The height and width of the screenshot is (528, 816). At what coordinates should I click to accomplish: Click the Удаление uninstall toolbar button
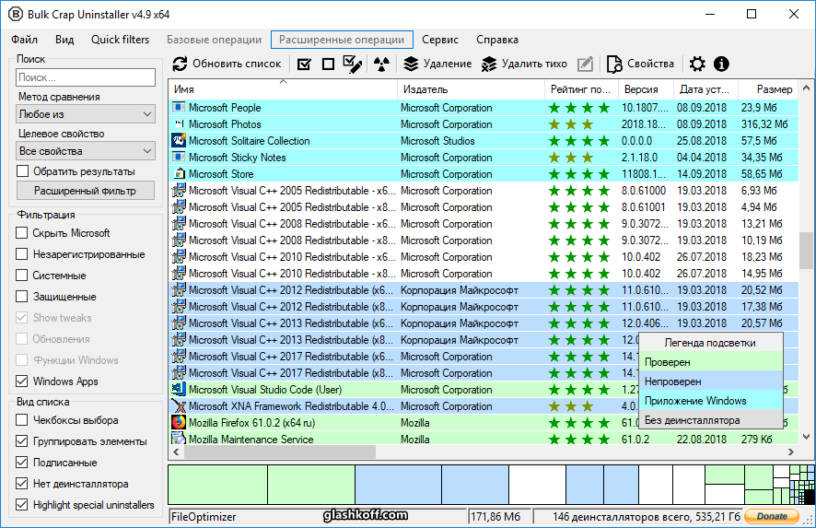click(437, 64)
